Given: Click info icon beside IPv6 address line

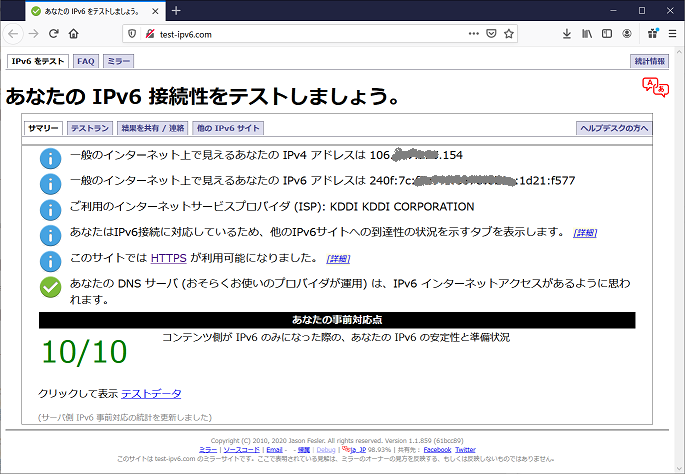Looking at the screenshot, I should (50, 184).
